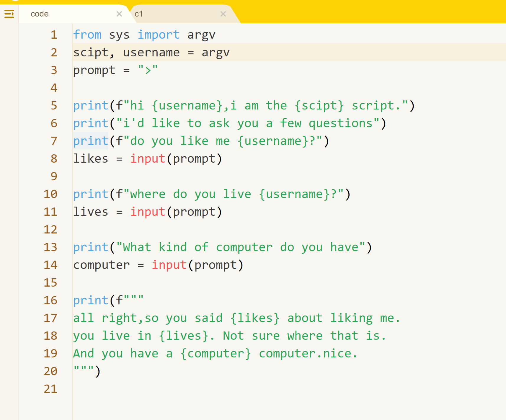Click closing triple quotes on line 20
The height and width of the screenshot is (420, 506).
point(84,368)
